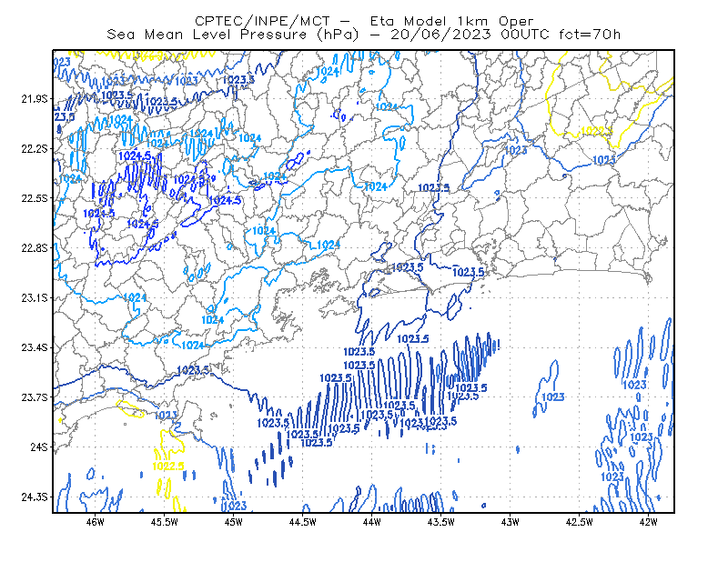Click the Sea Mean Level Pressure subtitle
Image resolution: width=728 pixels, height=562 pixels.
click(x=363, y=35)
